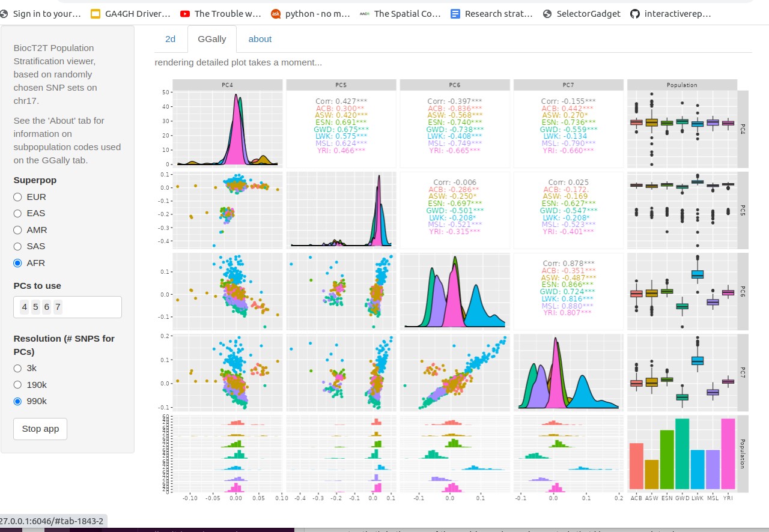This screenshot has width=769, height=532.
Task: Open the Research strat… document bookmark
Action: [491, 13]
